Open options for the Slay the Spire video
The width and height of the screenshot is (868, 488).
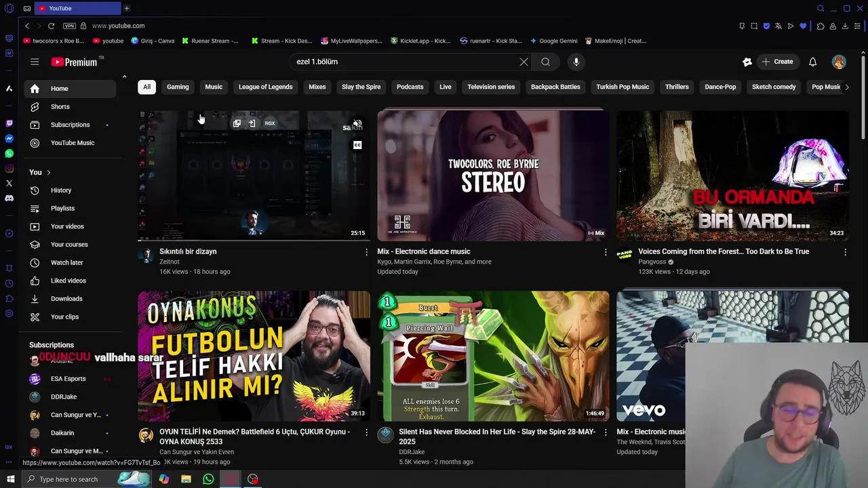click(x=606, y=432)
